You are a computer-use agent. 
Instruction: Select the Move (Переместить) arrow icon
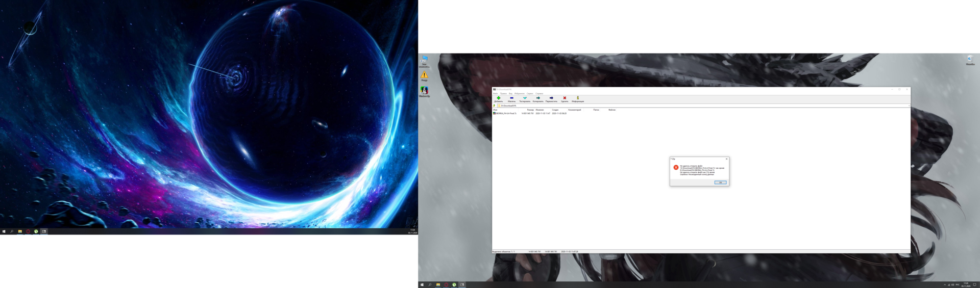(x=551, y=98)
